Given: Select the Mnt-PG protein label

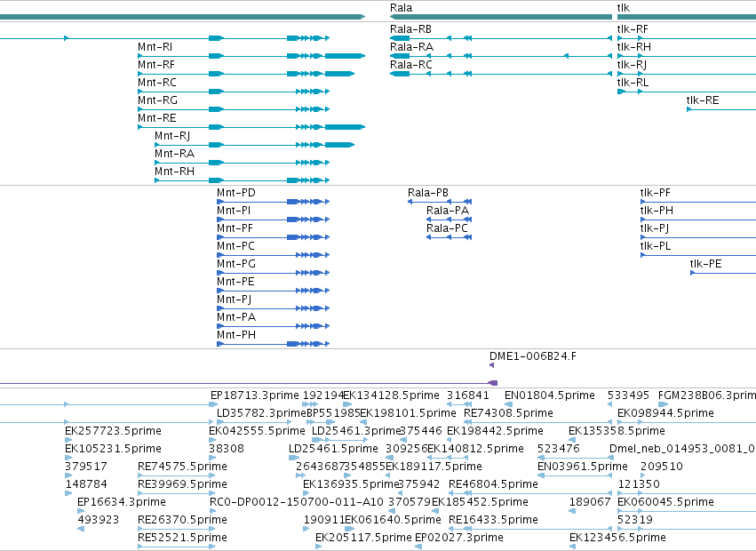Looking at the screenshot, I should 236,264.
